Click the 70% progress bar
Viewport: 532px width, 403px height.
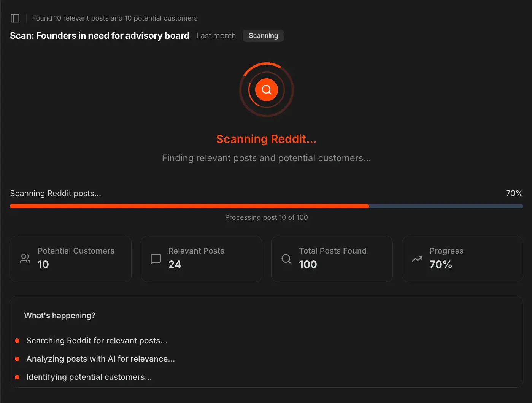point(266,206)
